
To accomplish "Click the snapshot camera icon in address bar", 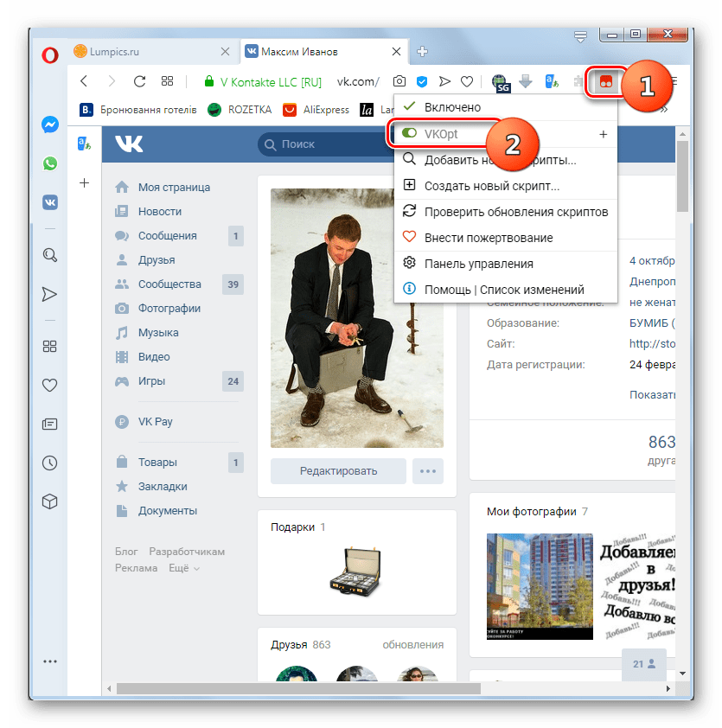I will 399,82.
